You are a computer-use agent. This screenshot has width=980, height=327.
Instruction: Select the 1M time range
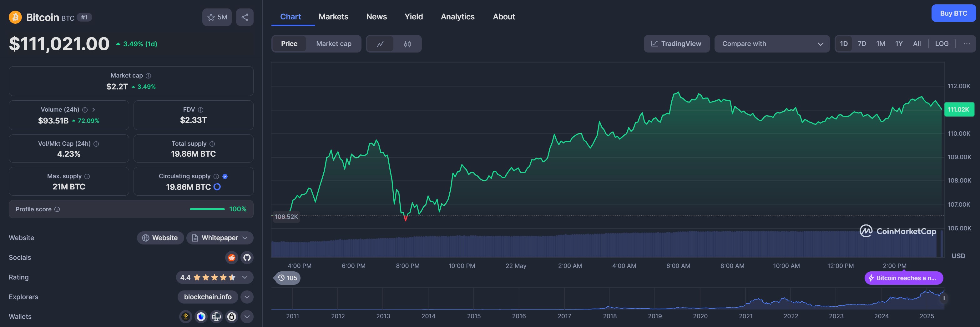pos(880,44)
